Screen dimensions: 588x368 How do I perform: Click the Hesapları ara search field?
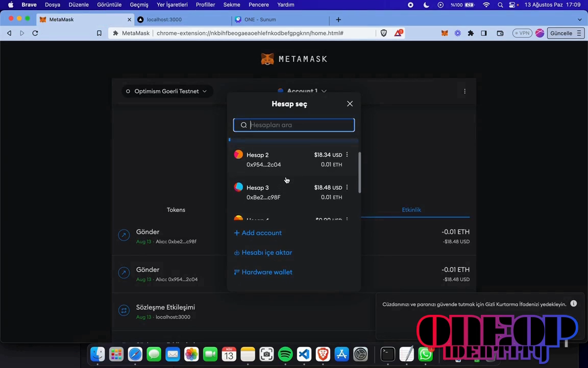tap(294, 125)
